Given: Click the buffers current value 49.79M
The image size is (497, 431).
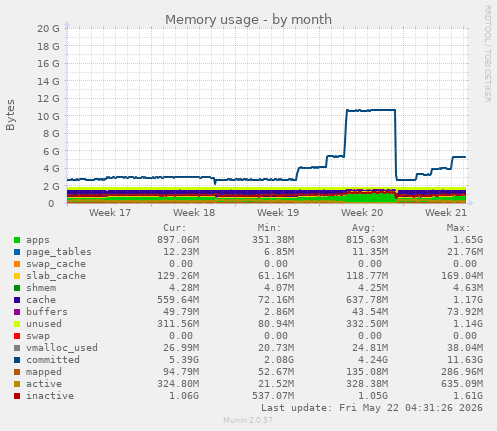Looking at the screenshot, I should [181, 312].
